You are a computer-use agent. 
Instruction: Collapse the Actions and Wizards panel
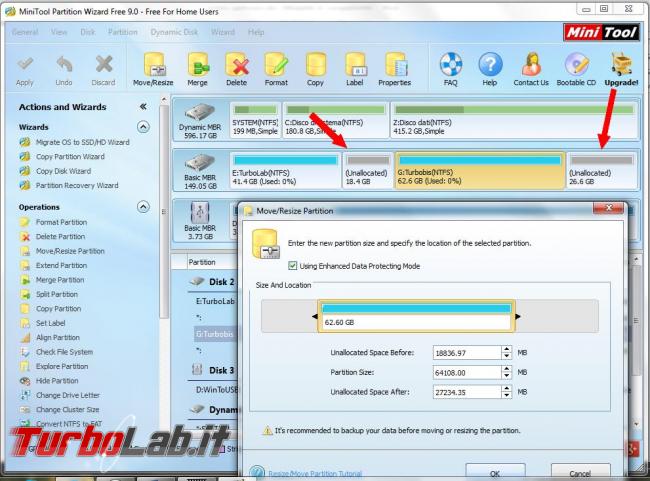[x=143, y=107]
